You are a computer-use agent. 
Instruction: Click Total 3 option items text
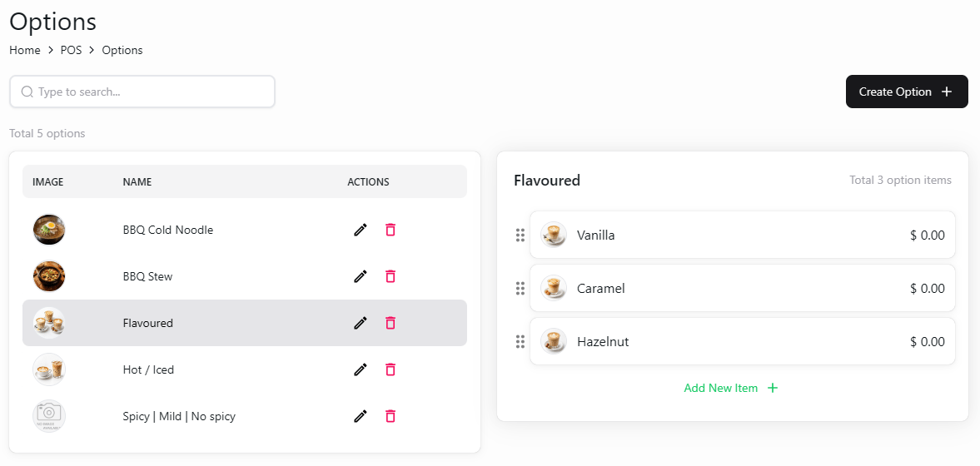click(x=901, y=180)
